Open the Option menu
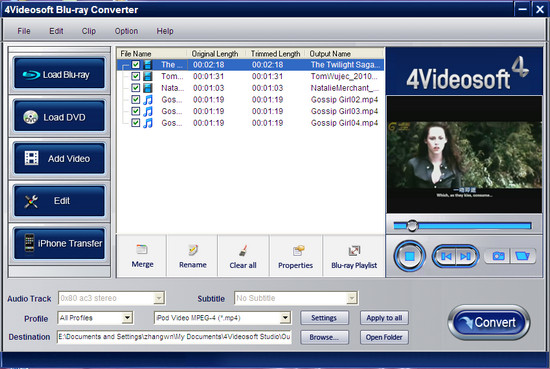550x369 pixels. click(126, 31)
